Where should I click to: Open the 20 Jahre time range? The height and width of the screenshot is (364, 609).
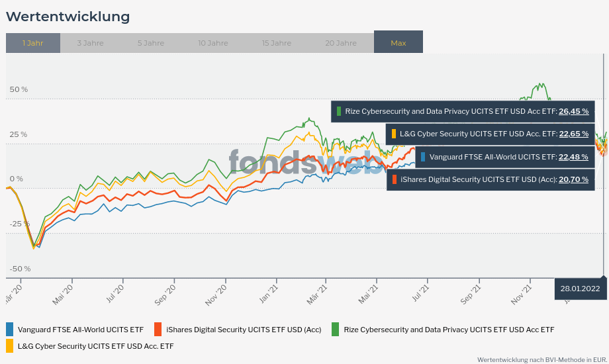340,43
